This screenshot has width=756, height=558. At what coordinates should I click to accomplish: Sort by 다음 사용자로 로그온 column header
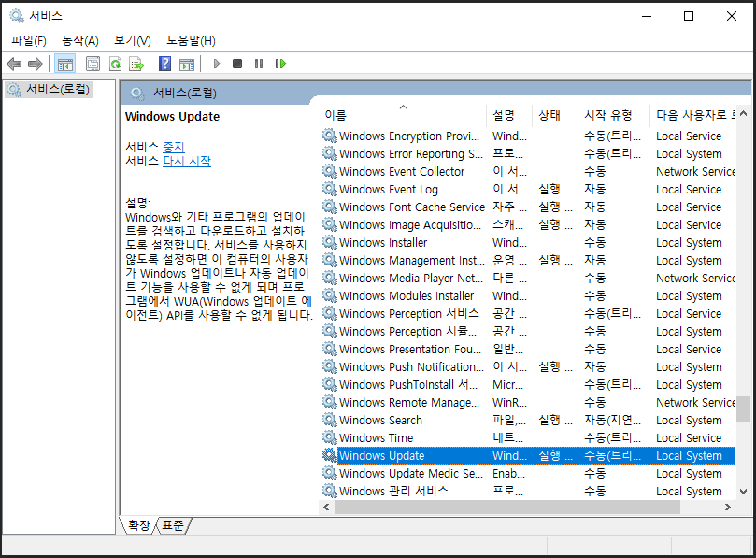(692, 115)
